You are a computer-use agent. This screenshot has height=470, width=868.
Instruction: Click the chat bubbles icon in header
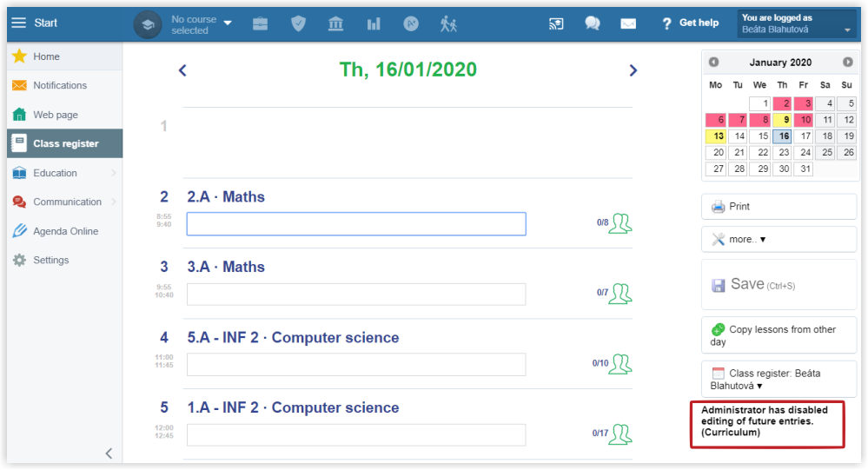593,23
